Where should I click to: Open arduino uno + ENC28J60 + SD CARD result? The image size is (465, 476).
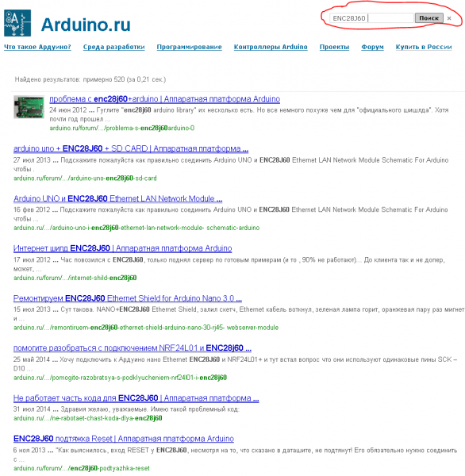[x=131, y=149]
